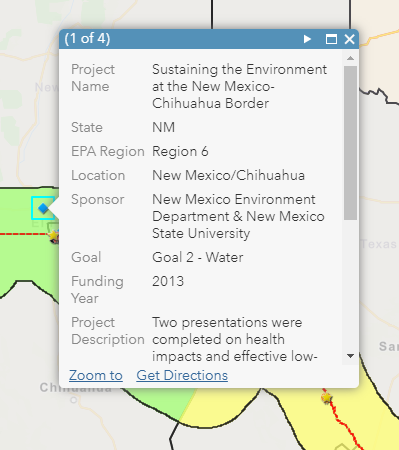Click the Zoom to link
This screenshot has height=450, width=399.
click(x=96, y=375)
